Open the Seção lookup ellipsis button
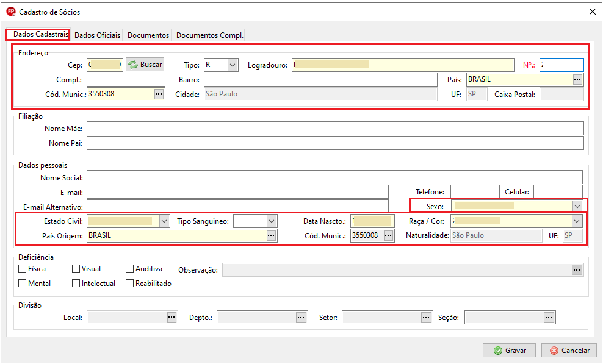 click(x=549, y=318)
